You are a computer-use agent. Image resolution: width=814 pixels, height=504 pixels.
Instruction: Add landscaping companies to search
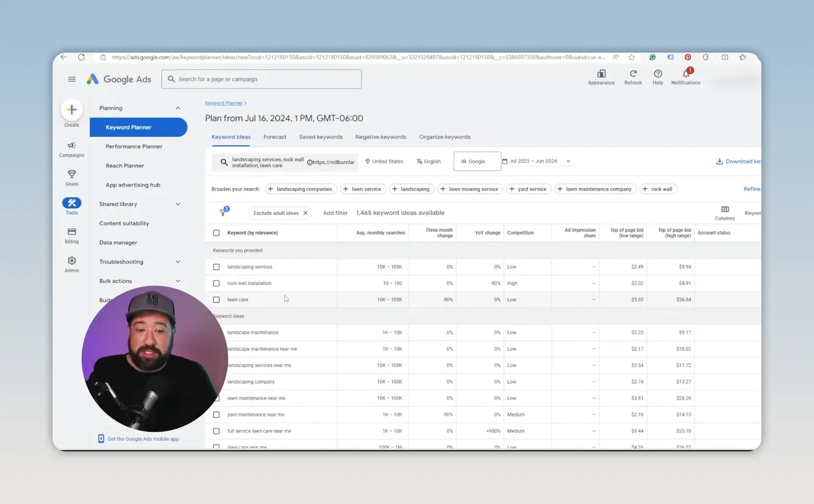[x=300, y=189]
